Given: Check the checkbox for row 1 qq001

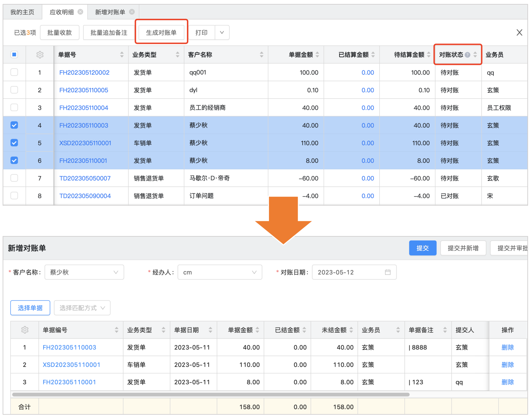Looking at the screenshot, I should point(14,72).
